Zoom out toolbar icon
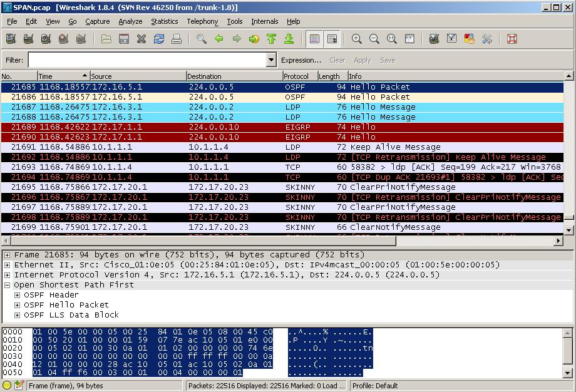Viewport: 576px width, 392px height. point(374,39)
